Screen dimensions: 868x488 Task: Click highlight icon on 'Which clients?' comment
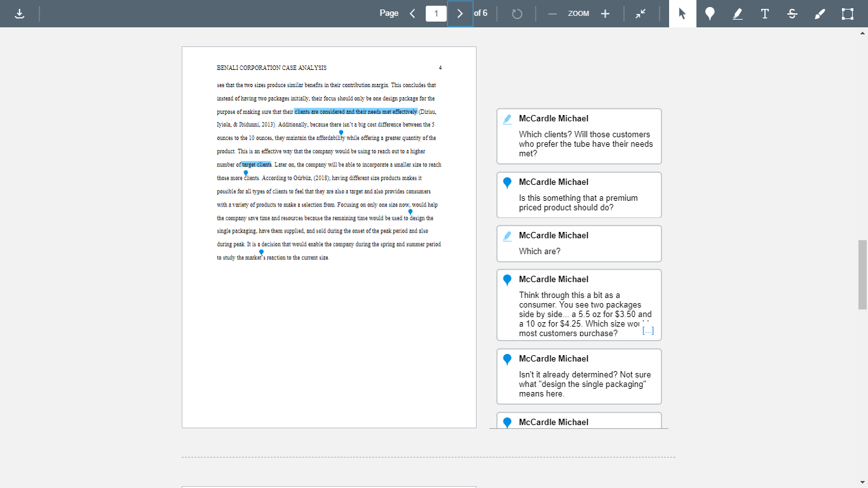click(x=507, y=119)
